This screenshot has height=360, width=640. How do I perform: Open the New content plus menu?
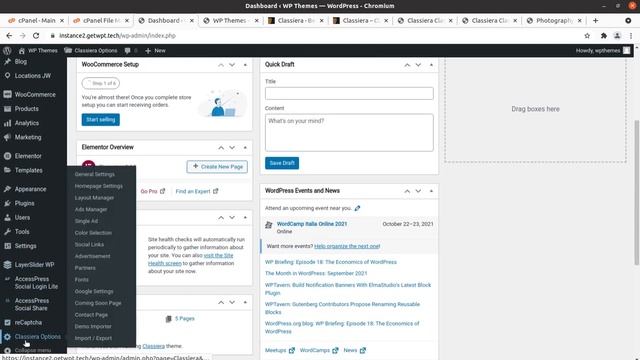(x=155, y=51)
